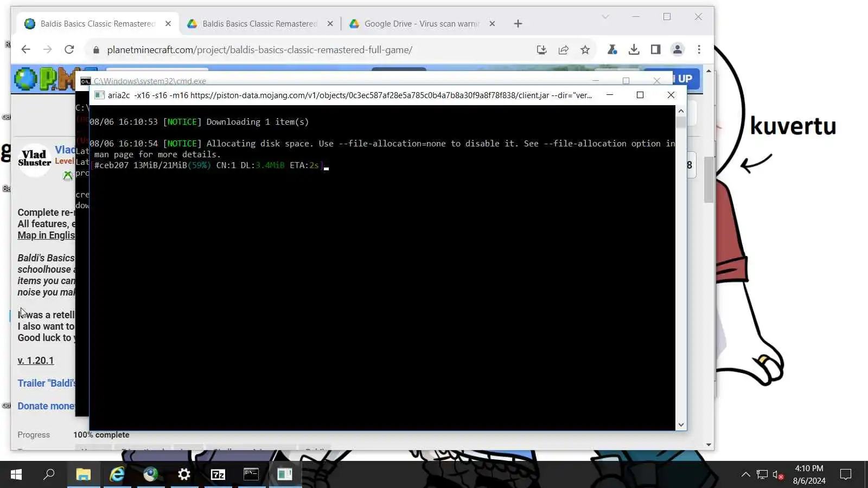
Task: Open Chrome's three-dot menu
Action: coord(699,50)
